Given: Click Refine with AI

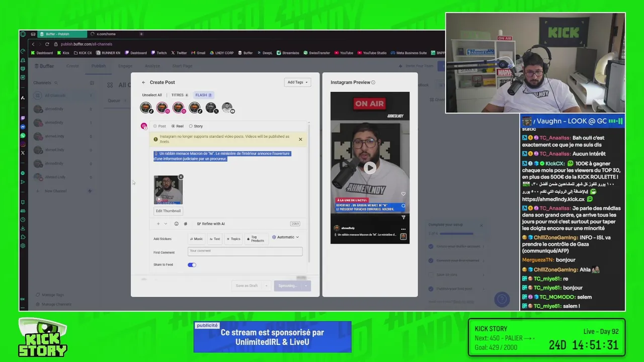Looking at the screenshot, I should pyautogui.click(x=211, y=224).
